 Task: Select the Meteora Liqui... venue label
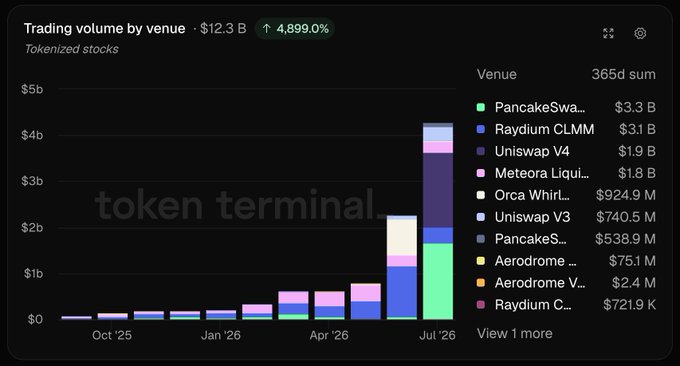pos(542,173)
